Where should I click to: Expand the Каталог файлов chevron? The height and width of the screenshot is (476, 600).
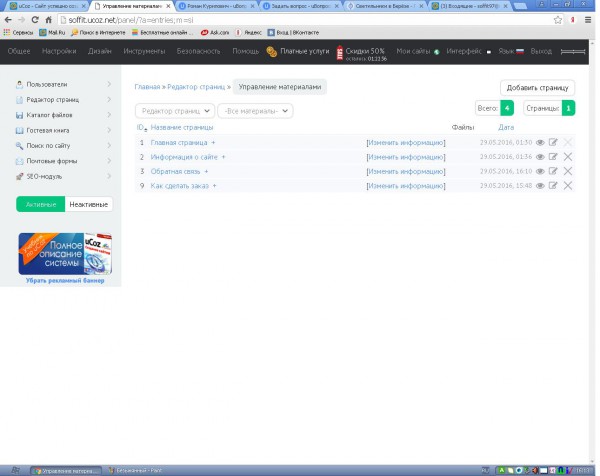(109, 115)
